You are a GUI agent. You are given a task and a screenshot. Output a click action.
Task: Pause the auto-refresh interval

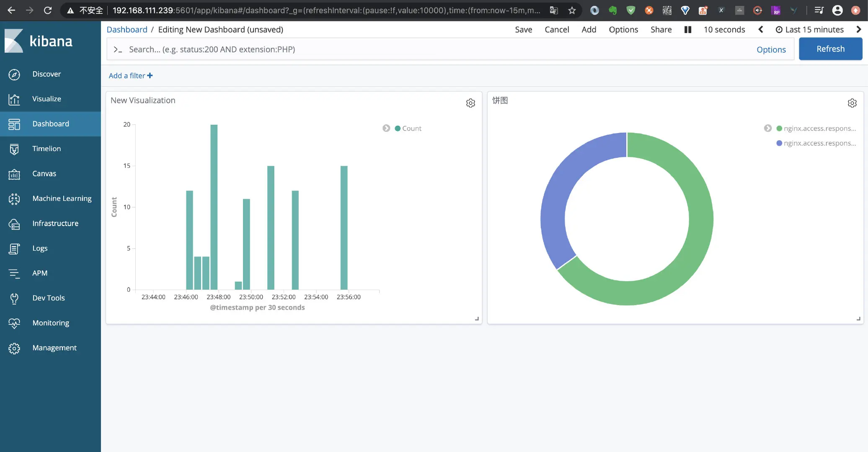(687, 30)
